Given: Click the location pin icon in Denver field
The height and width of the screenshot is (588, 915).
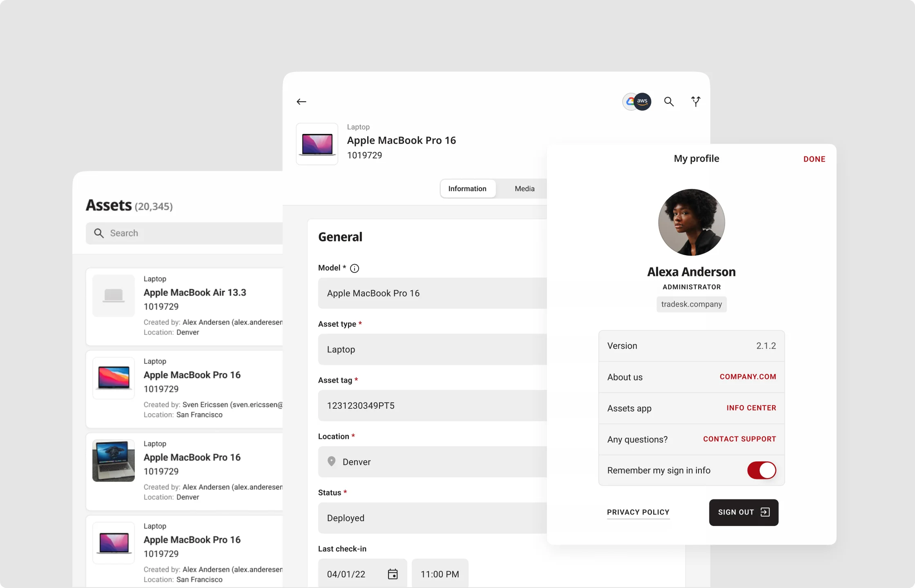Looking at the screenshot, I should point(332,461).
